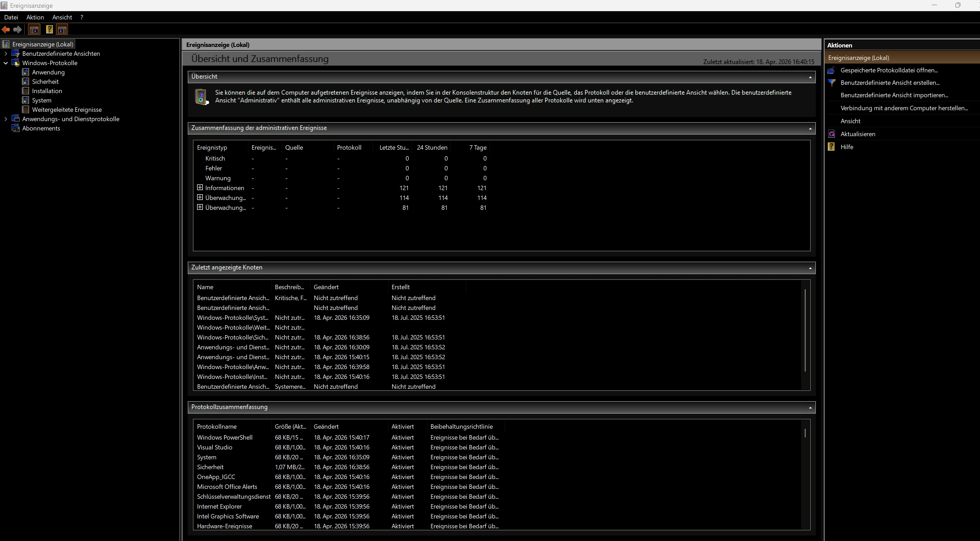Click the Sicherheit log icon
980x541 pixels.
(25, 81)
